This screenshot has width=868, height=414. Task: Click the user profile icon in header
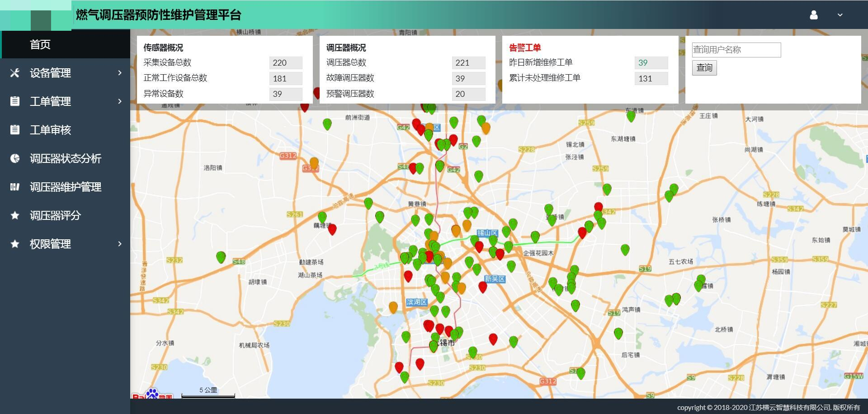(814, 15)
